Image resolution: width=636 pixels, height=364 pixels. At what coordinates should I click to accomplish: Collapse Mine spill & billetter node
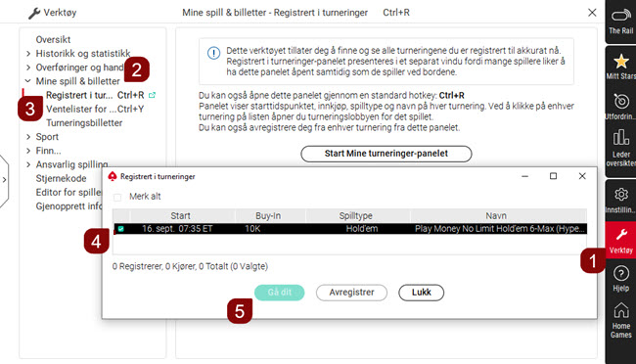click(x=28, y=81)
